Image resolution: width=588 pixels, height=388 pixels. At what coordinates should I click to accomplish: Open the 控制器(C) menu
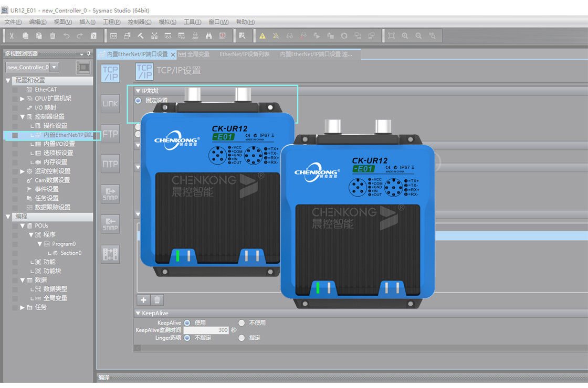tap(140, 22)
